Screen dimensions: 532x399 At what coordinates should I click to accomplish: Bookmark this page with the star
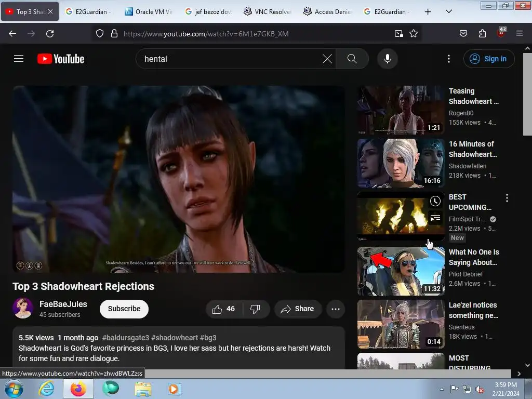pos(413,34)
